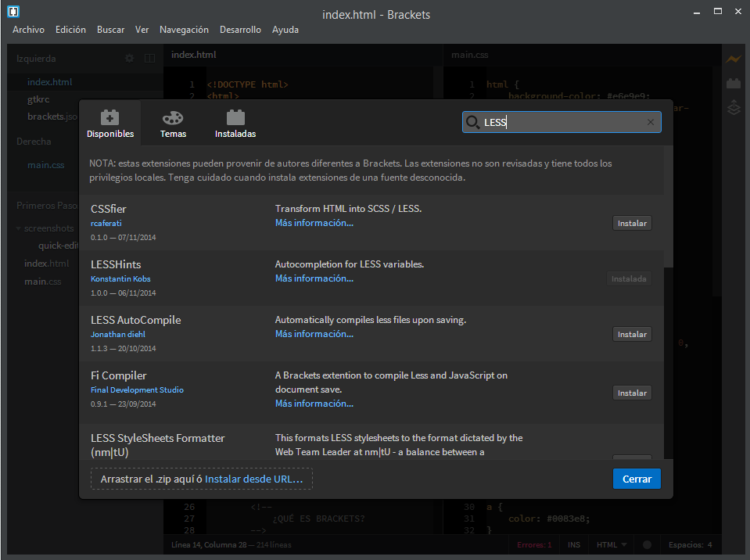Open author link Jonathan diehl
750x560 pixels.
[117, 334]
